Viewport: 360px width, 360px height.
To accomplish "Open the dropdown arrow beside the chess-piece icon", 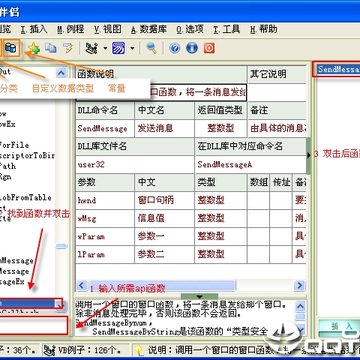I will click(105, 49).
